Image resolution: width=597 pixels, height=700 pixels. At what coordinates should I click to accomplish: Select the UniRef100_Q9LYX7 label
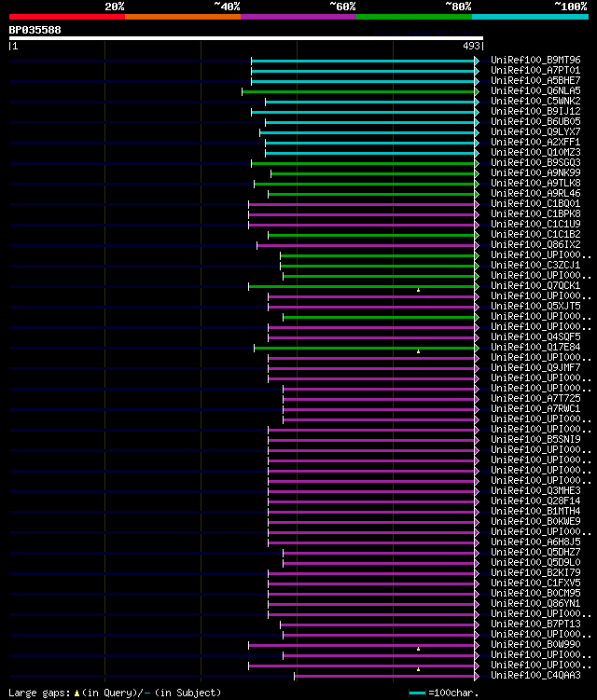pyautogui.click(x=535, y=132)
